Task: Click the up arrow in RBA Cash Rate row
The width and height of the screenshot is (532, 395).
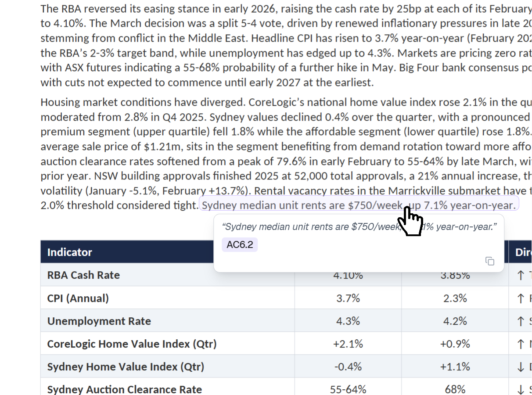Action: 521,276
